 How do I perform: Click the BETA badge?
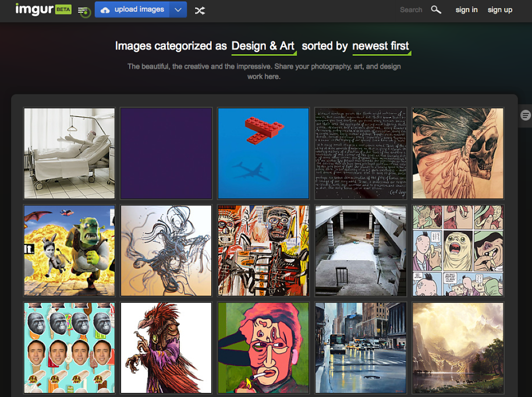coord(63,9)
